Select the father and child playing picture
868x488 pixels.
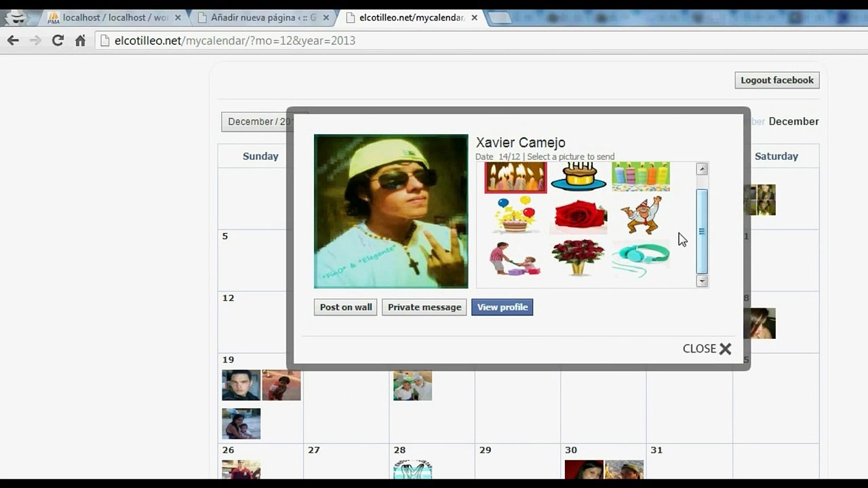coord(515,258)
